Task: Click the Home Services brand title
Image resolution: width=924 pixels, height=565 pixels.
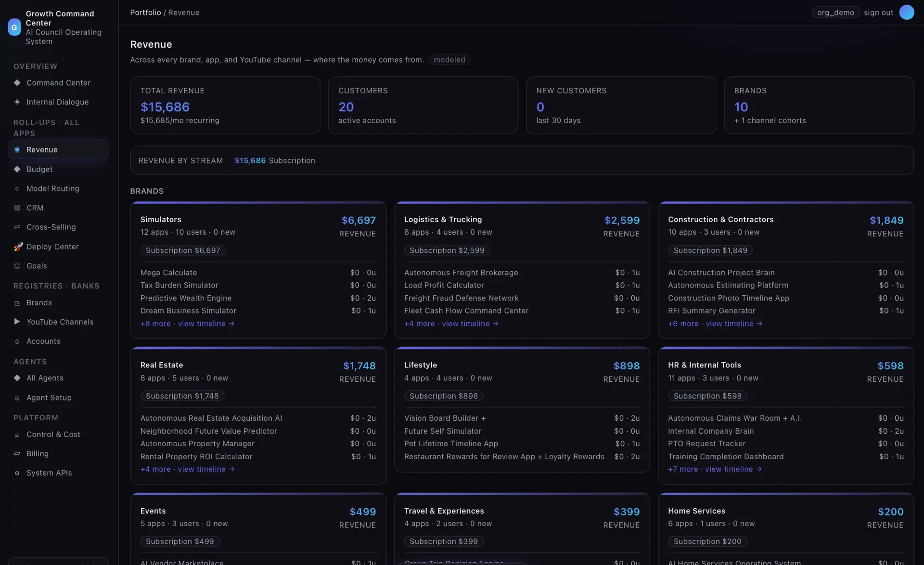Action: click(696, 511)
